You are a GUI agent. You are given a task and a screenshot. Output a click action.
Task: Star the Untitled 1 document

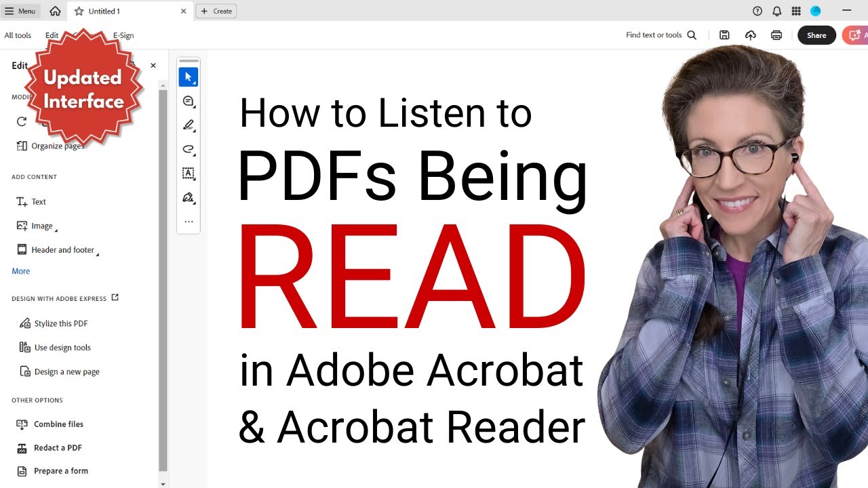point(79,12)
